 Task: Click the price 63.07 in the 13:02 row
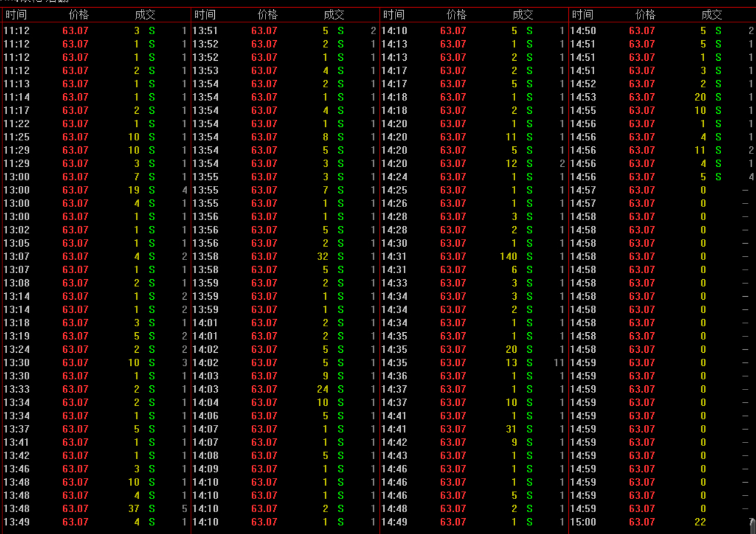[76, 230]
